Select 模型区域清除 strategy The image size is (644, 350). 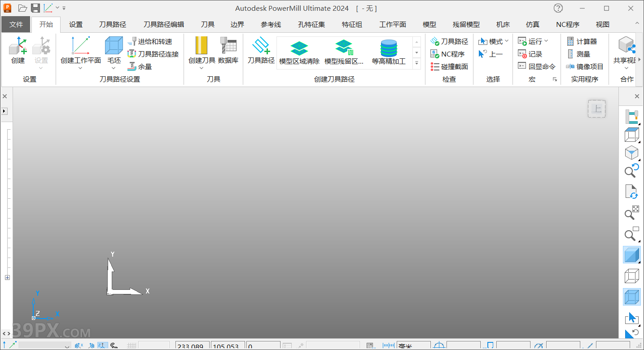pyautogui.click(x=299, y=52)
